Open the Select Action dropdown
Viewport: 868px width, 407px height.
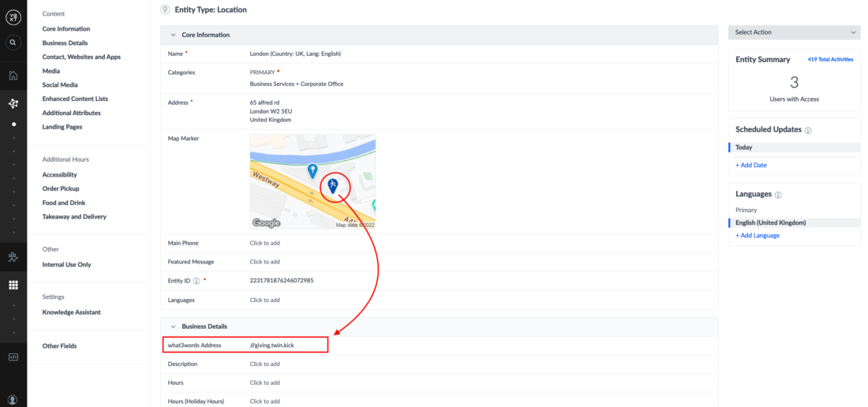795,32
